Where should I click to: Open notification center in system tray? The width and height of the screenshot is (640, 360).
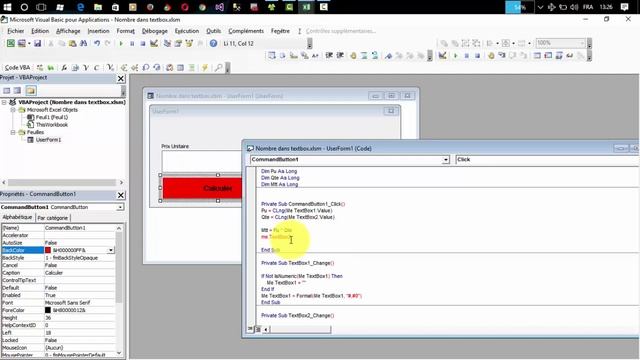pyautogui.click(x=624, y=7)
